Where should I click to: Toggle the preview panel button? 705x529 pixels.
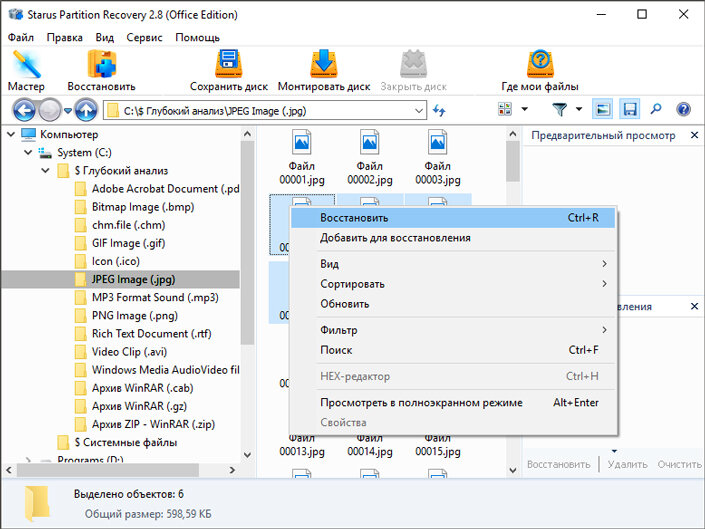coord(602,109)
